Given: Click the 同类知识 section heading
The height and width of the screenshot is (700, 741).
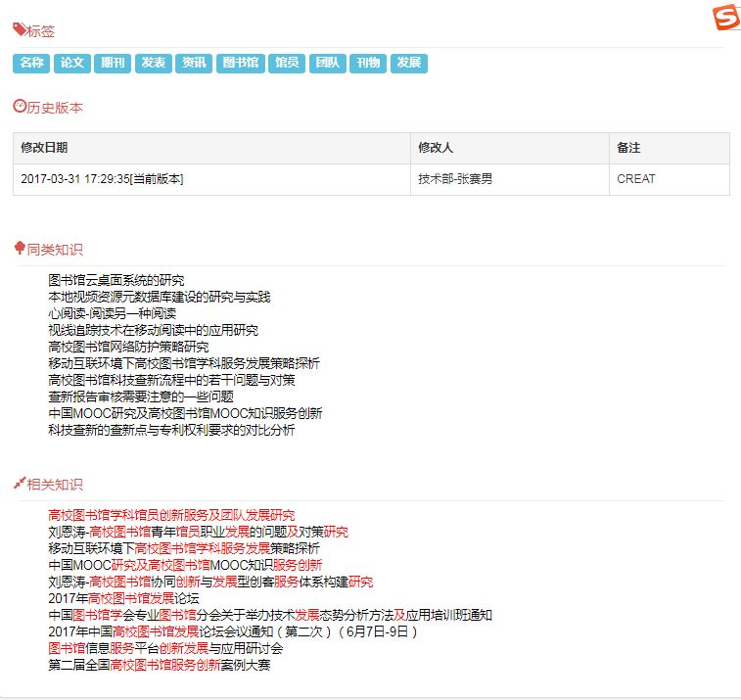Looking at the screenshot, I should (55, 250).
